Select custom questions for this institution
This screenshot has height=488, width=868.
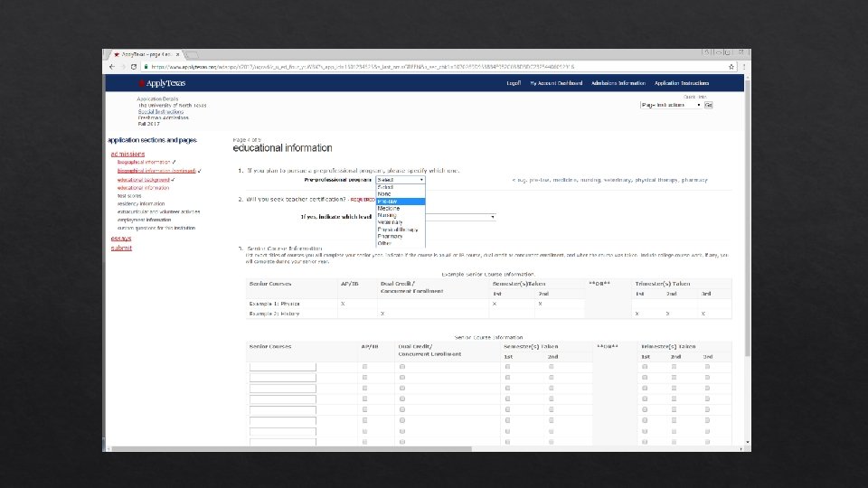point(156,228)
